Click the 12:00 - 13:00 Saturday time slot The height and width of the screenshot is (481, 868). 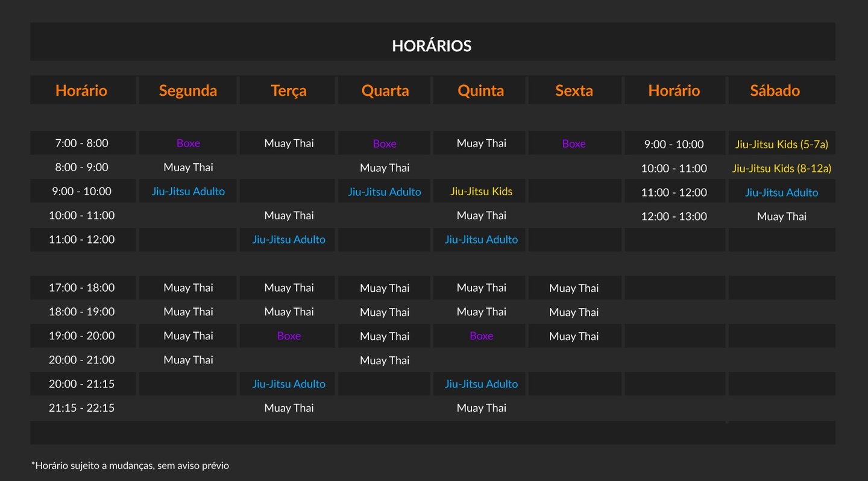674,216
